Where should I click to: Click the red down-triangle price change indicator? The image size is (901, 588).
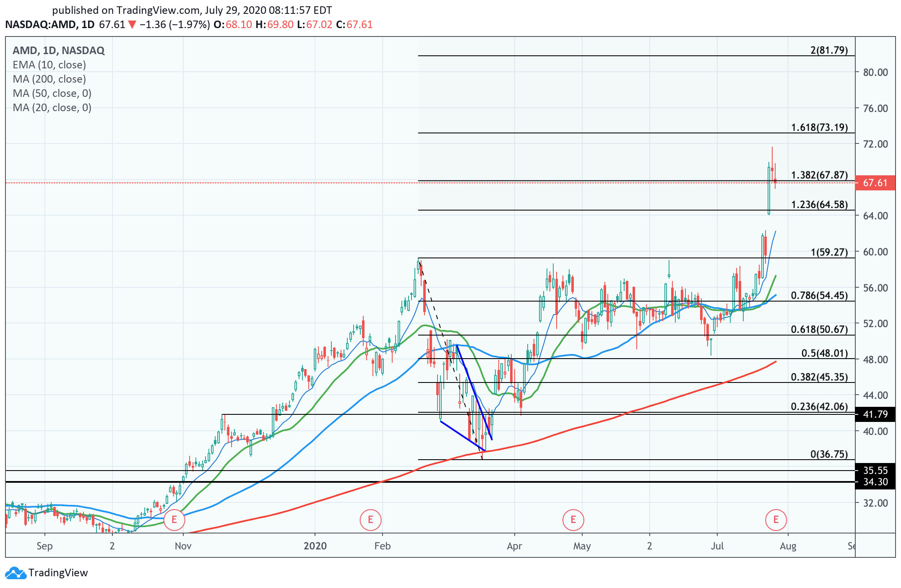point(132,25)
